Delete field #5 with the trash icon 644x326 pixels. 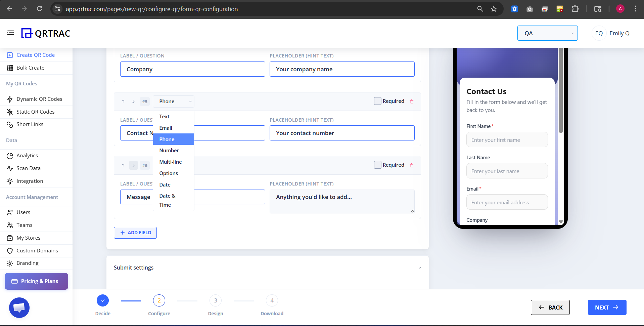411,101
